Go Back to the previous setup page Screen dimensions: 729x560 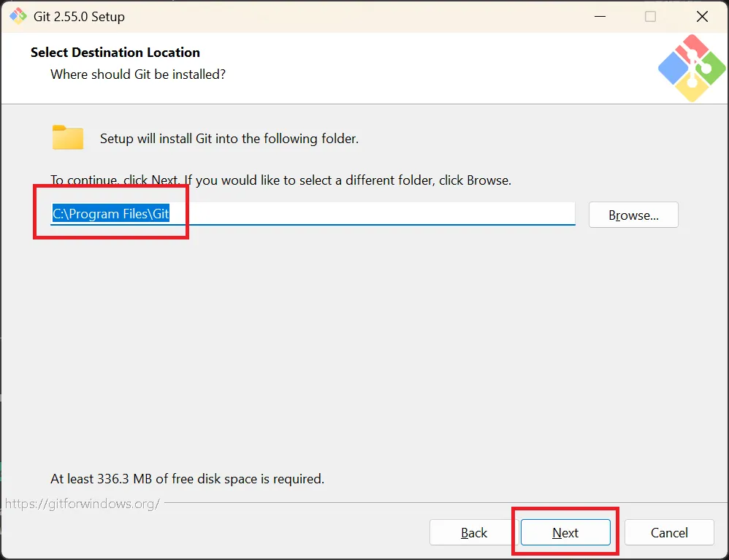coord(474,532)
